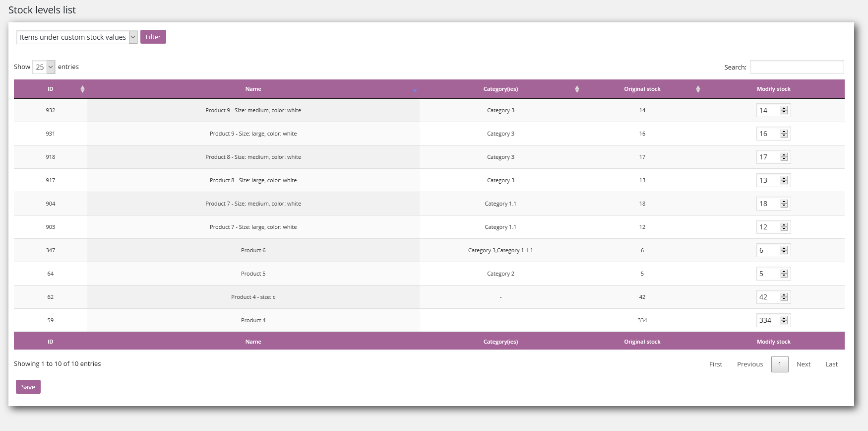Click footer 'ID' column label

click(x=51, y=342)
